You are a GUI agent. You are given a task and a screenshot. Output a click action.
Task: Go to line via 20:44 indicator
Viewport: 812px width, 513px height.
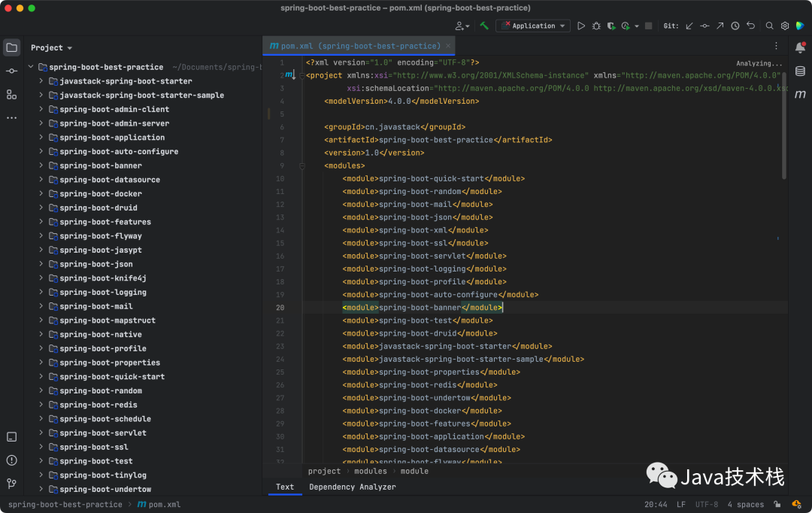(x=656, y=504)
